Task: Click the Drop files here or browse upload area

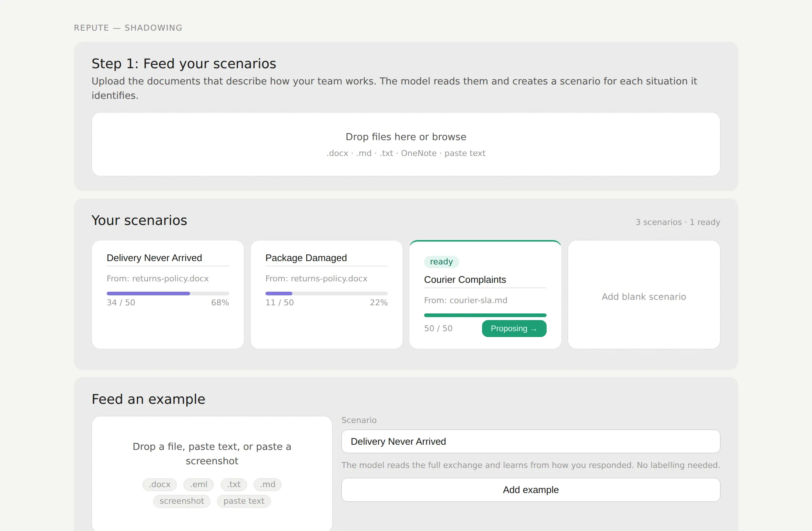Action: (x=406, y=144)
